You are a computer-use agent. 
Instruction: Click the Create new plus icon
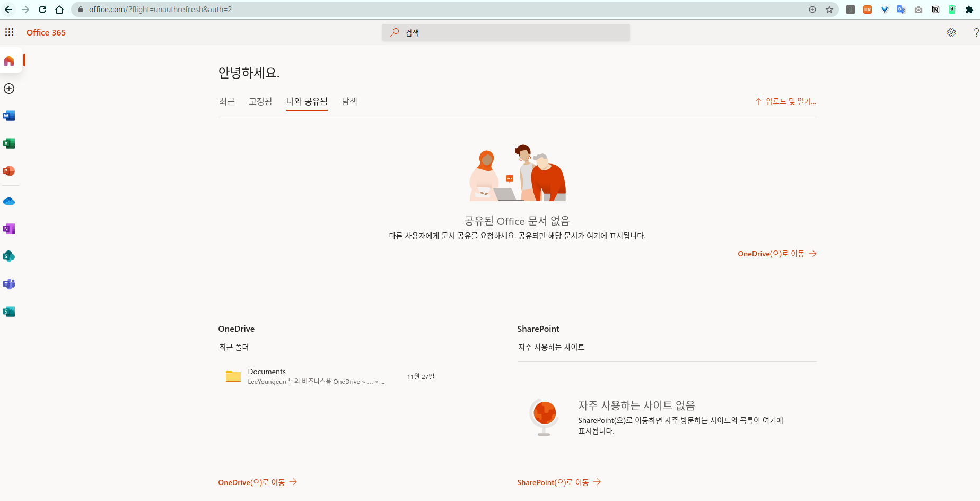click(9, 89)
